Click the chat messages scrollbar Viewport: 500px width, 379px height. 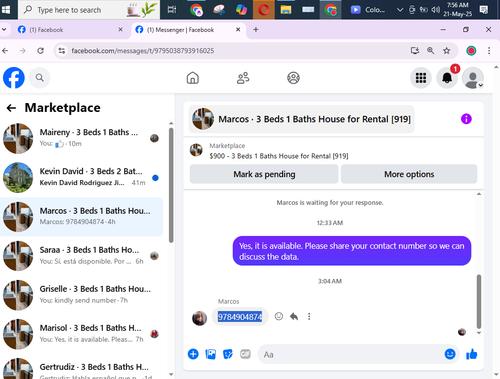(x=479, y=301)
